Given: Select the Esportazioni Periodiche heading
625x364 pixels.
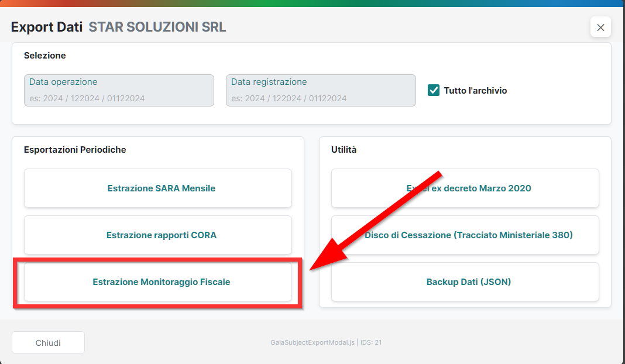Looking at the screenshot, I should click(75, 149).
